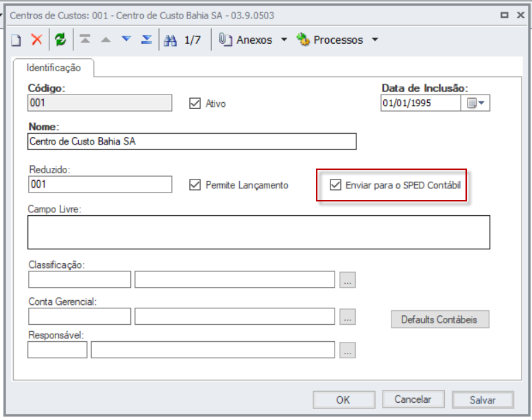This screenshot has height=420, width=532.
Task: Open Responsável lookup ellipsis button
Action: point(348,350)
